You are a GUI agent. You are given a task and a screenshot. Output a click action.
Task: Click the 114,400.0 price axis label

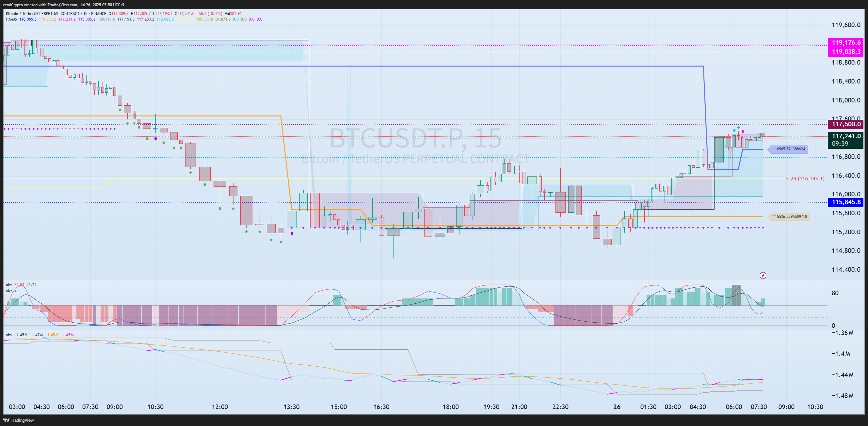tap(846, 269)
